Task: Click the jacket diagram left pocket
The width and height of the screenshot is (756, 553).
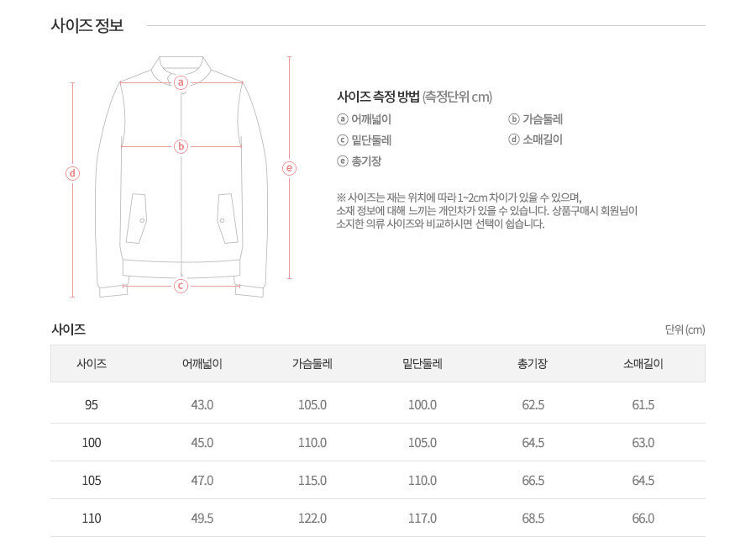Action: 136,219
